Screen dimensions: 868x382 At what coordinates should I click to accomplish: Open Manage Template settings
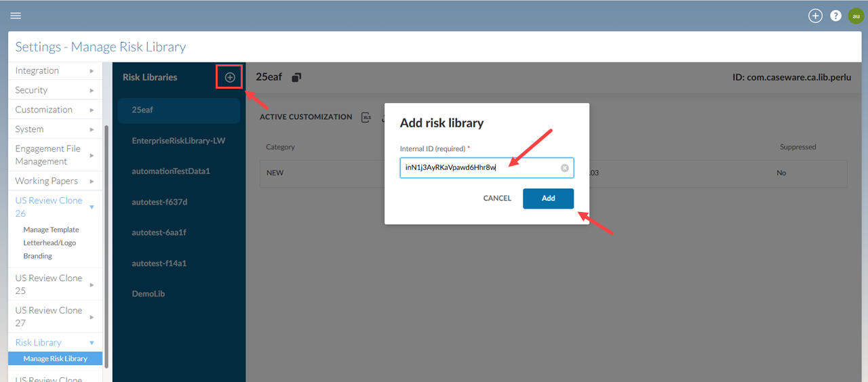coord(51,230)
